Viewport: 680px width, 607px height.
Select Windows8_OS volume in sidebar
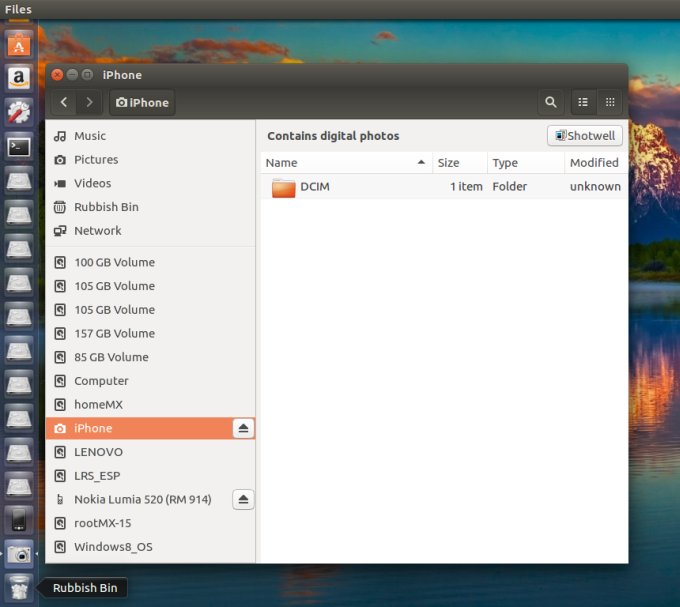113,547
